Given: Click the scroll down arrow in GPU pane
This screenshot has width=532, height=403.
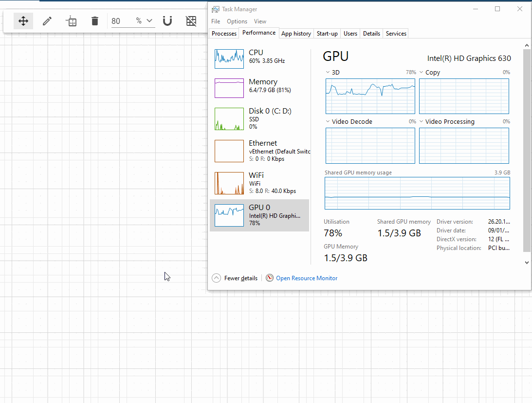Looking at the screenshot, I should [527, 262].
